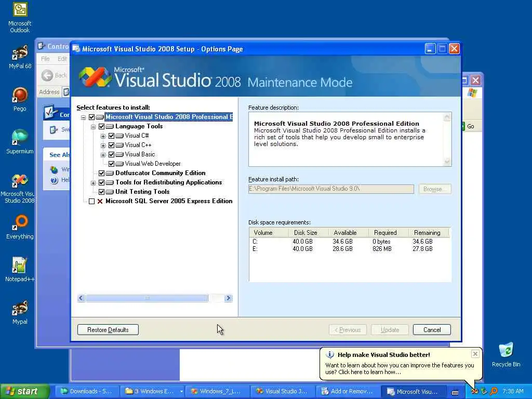Click the drive icon beside Unit Testing Tools
Screen dimensions: 532x399
[110, 192]
